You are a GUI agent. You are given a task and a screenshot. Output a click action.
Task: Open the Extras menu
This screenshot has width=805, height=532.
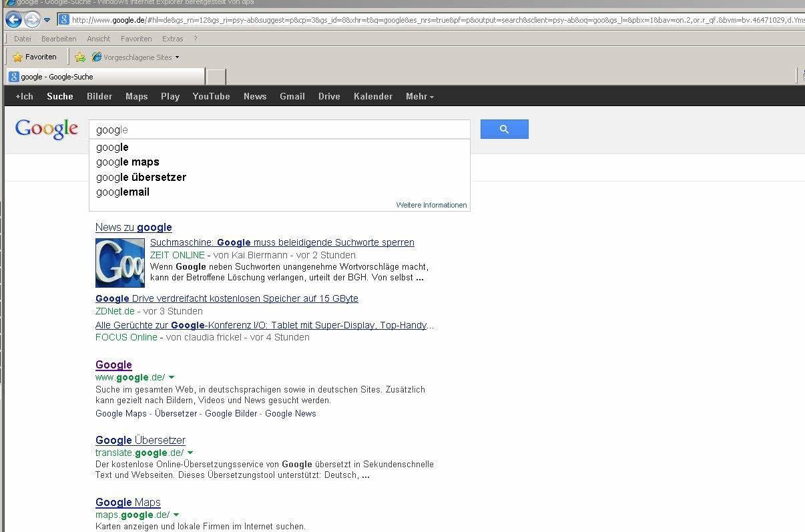tap(173, 39)
